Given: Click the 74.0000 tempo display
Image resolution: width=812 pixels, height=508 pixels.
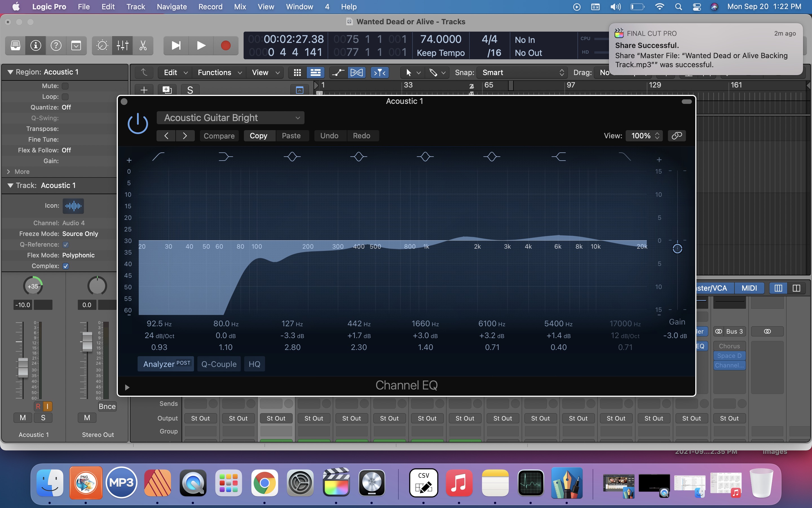Looking at the screenshot, I should point(441,39).
